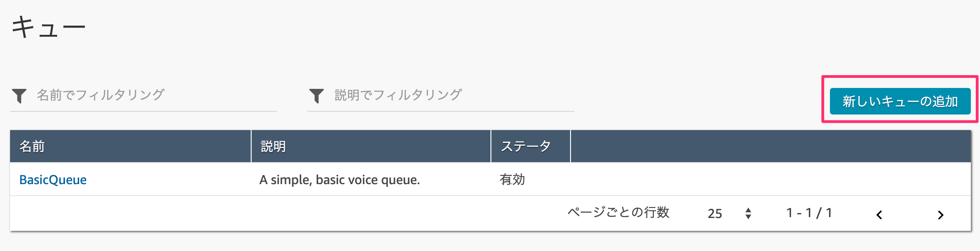This screenshot has width=980, height=251.
Task: Select the 'A simple, basic voice queue.' description cell
Action: coord(339,180)
